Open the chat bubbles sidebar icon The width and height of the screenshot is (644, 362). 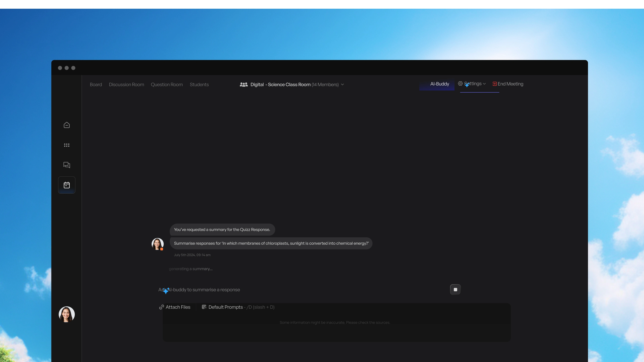coord(67,165)
